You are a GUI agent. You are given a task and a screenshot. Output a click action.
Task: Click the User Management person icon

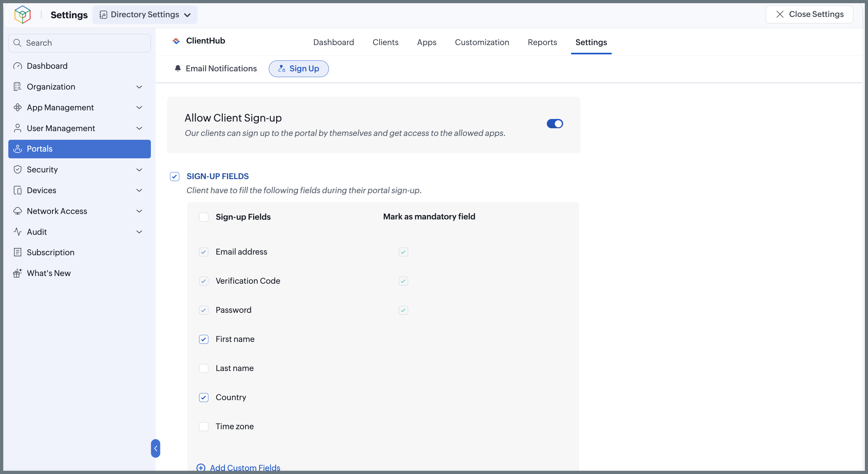[18, 128]
